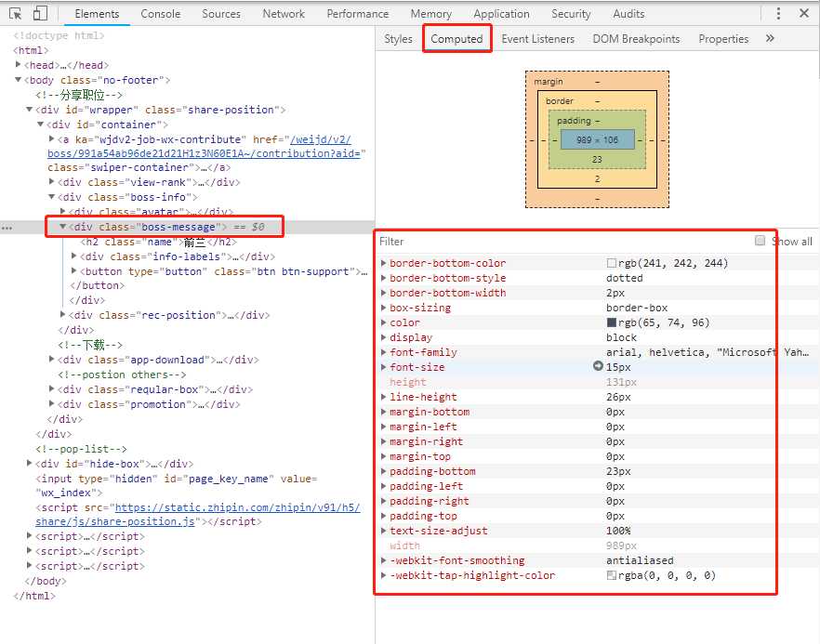This screenshot has width=820, height=644.
Task: Expand the app-download div node
Action: pyautogui.click(x=51, y=359)
